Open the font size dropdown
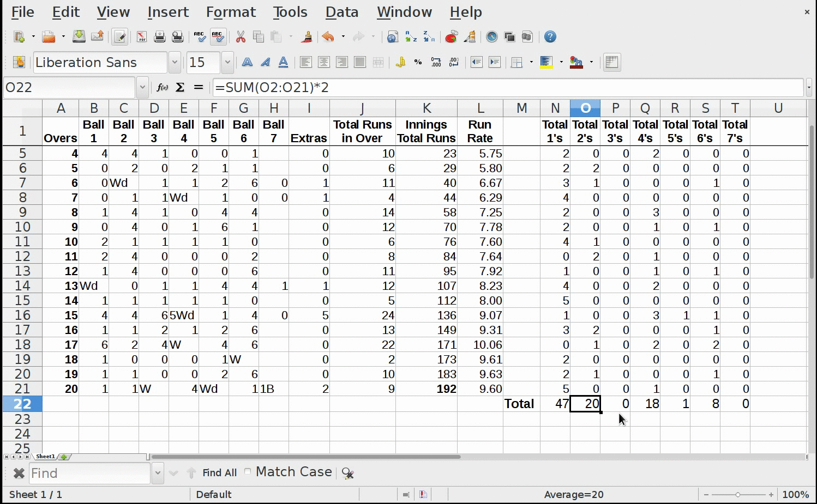This screenshot has width=817, height=504. pyautogui.click(x=227, y=62)
